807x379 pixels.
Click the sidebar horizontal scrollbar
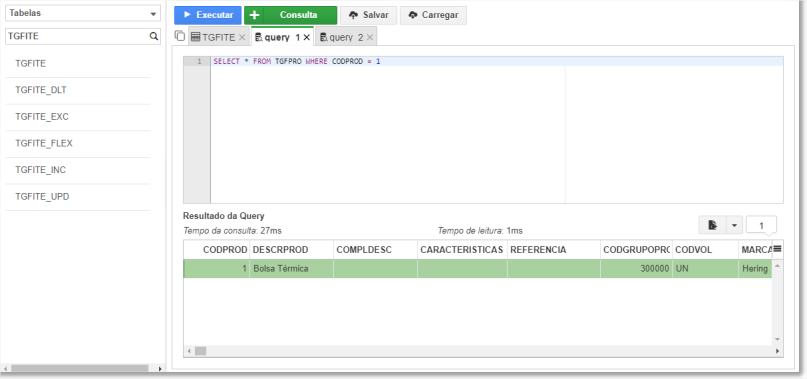[x=79, y=368]
